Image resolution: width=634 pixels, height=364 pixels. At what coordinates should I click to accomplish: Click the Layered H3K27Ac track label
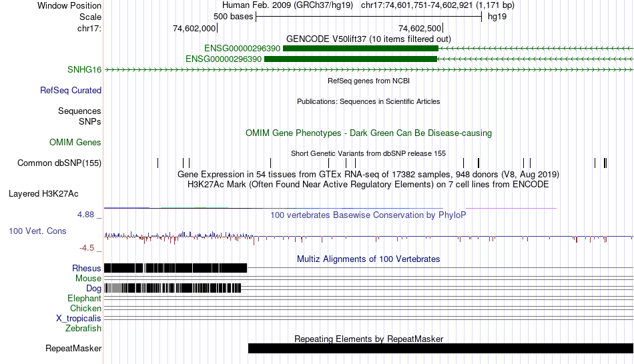[x=43, y=193]
